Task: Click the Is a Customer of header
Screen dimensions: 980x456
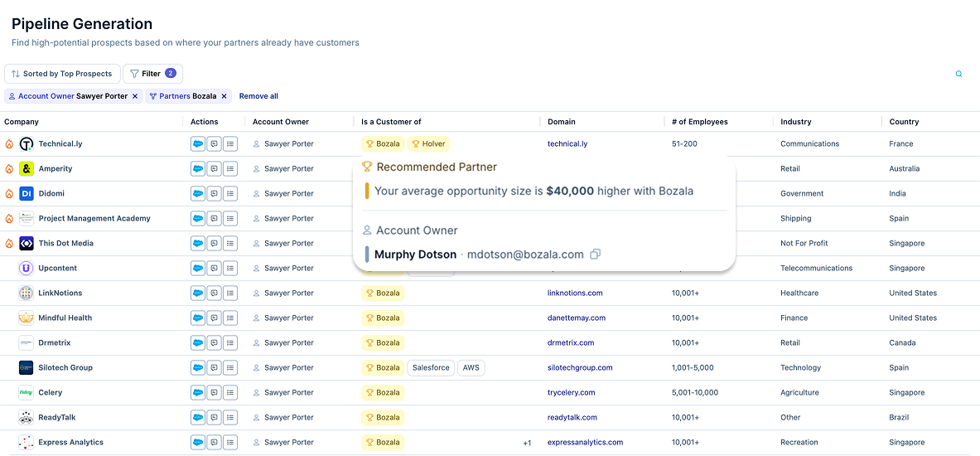Action: pos(390,122)
